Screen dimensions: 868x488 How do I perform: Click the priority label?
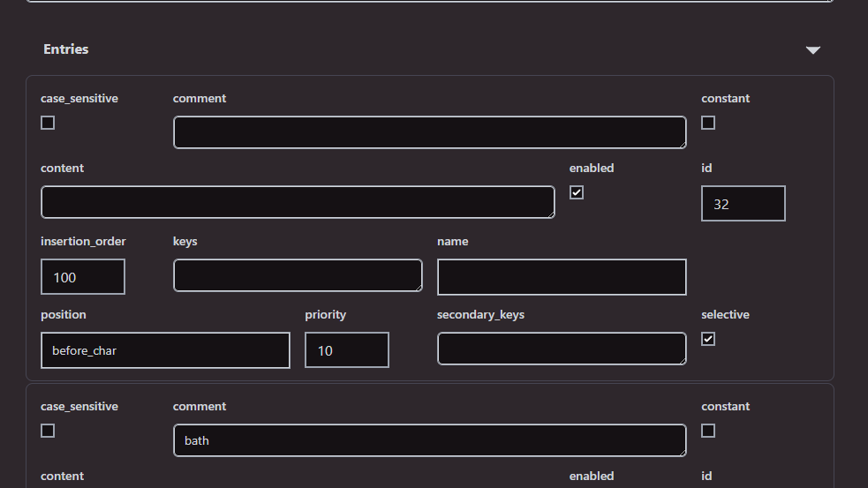tap(326, 315)
